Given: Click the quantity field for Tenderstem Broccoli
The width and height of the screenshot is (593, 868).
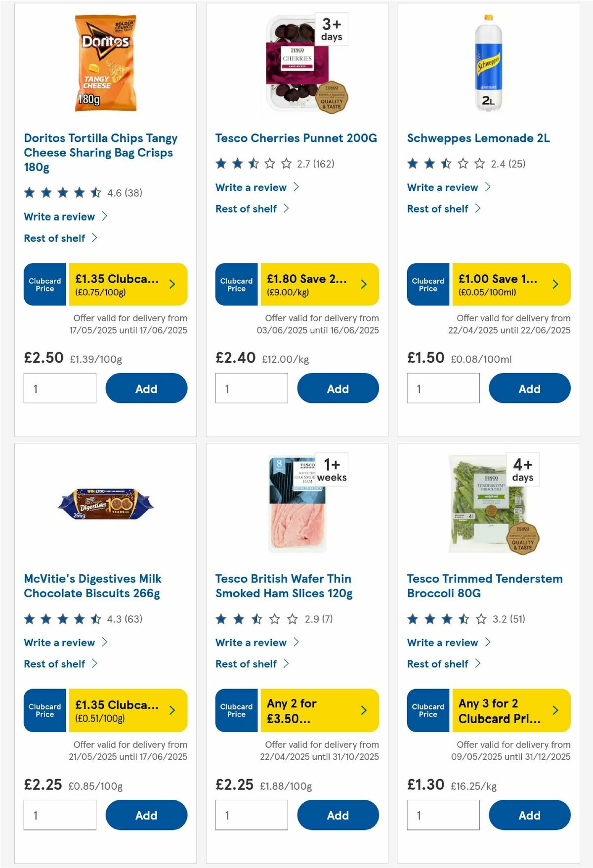Looking at the screenshot, I should 443,815.
